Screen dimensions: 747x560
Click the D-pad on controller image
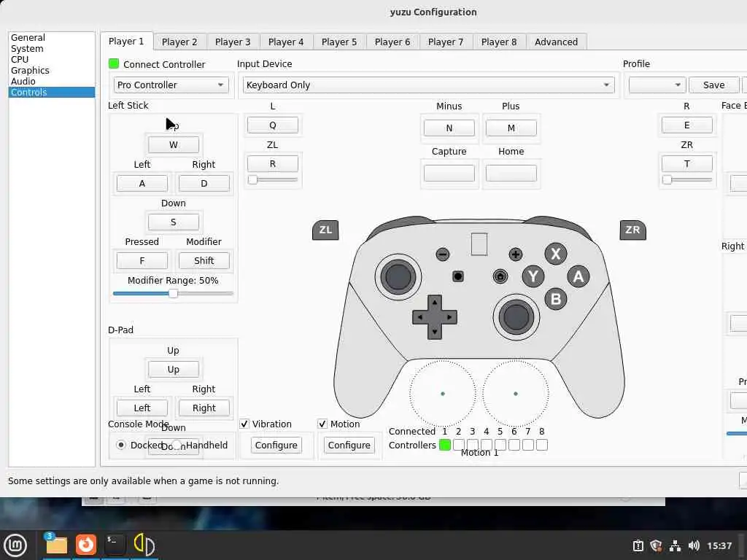pyautogui.click(x=435, y=316)
